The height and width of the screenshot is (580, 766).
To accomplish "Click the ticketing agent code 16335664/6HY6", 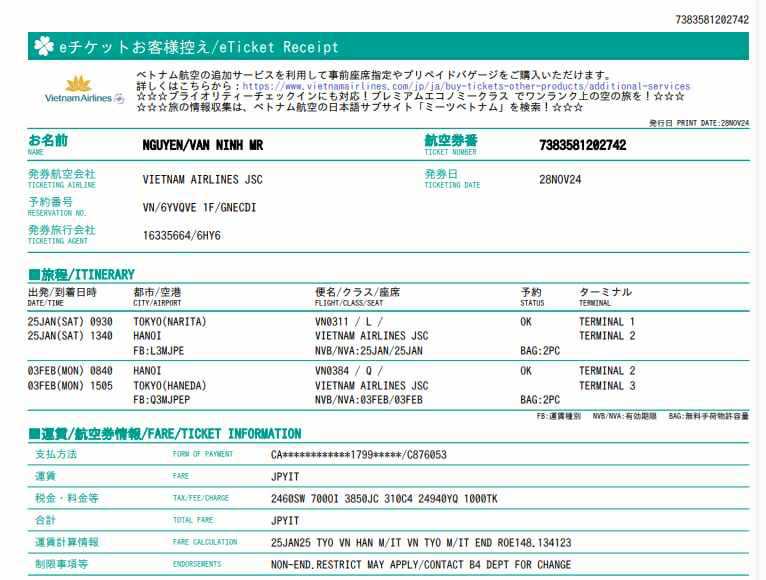I will tap(182, 236).
